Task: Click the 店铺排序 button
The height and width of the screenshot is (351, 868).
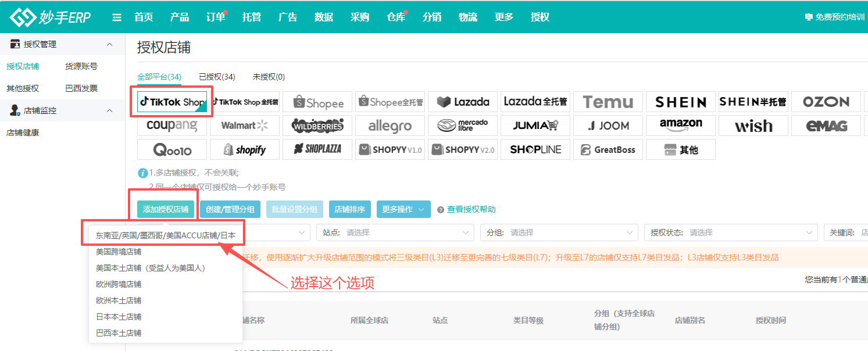Action: (351, 209)
